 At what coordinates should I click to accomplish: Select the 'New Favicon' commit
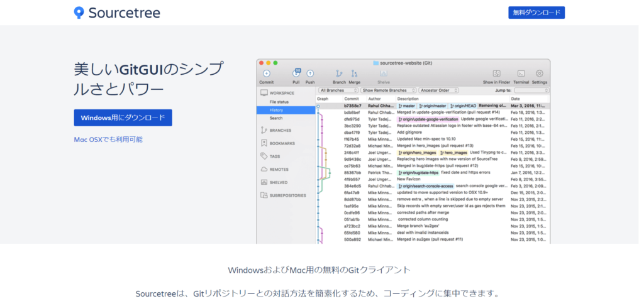(433, 179)
